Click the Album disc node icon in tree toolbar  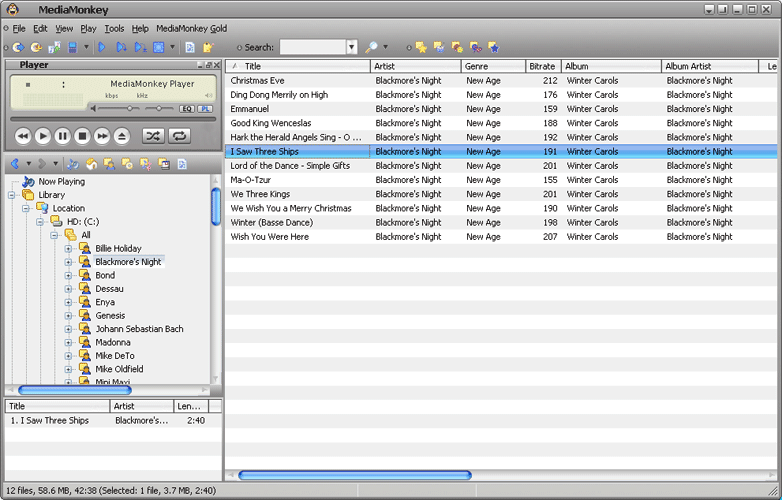(x=127, y=164)
